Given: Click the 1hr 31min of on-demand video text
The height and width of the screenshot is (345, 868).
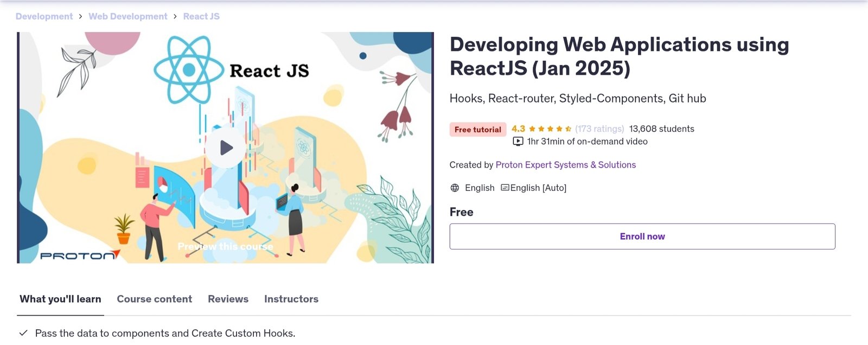Looking at the screenshot, I should (x=588, y=142).
